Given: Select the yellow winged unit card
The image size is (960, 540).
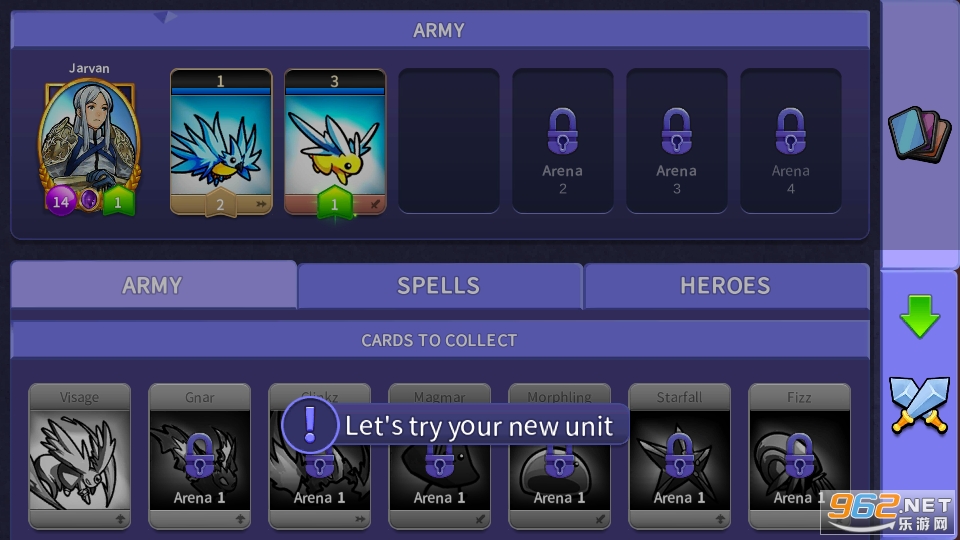Looking at the screenshot, I should click(335, 142).
